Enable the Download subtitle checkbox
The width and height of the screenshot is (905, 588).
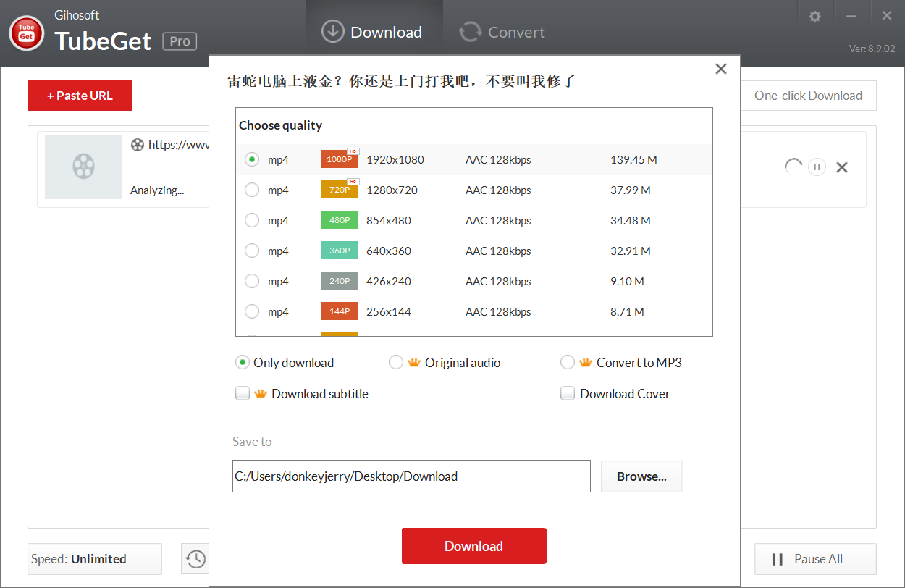(x=243, y=394)
